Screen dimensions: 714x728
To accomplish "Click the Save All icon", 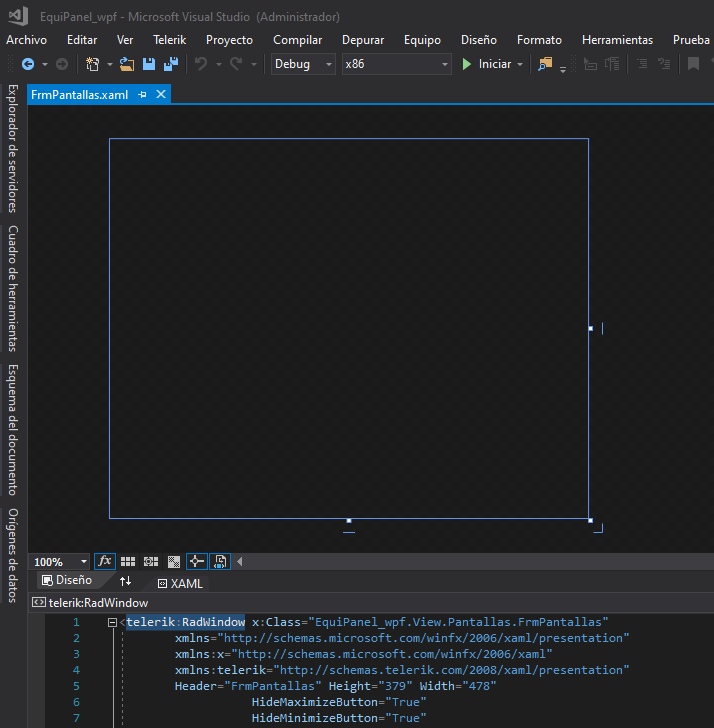I will [170, 64].
